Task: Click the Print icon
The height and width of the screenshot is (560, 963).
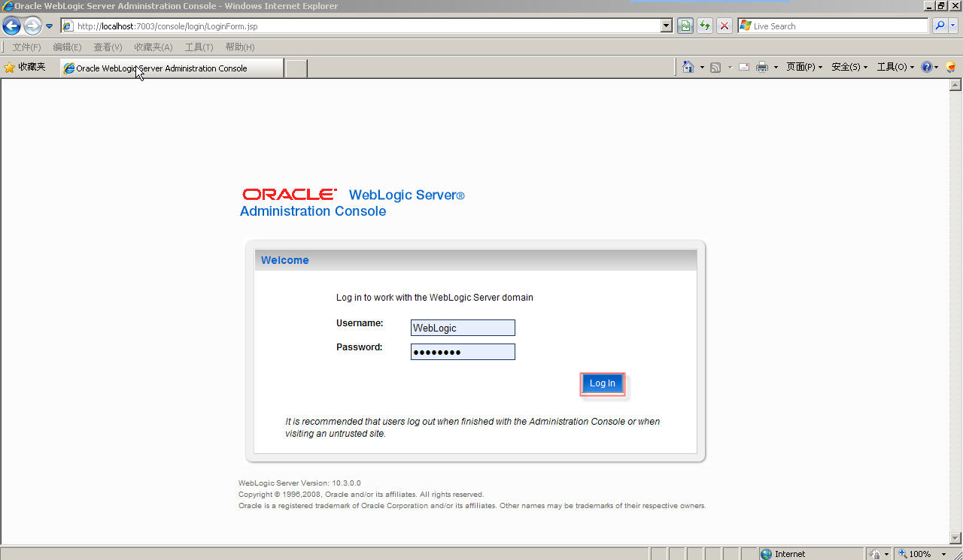Action: pos(762,68)
